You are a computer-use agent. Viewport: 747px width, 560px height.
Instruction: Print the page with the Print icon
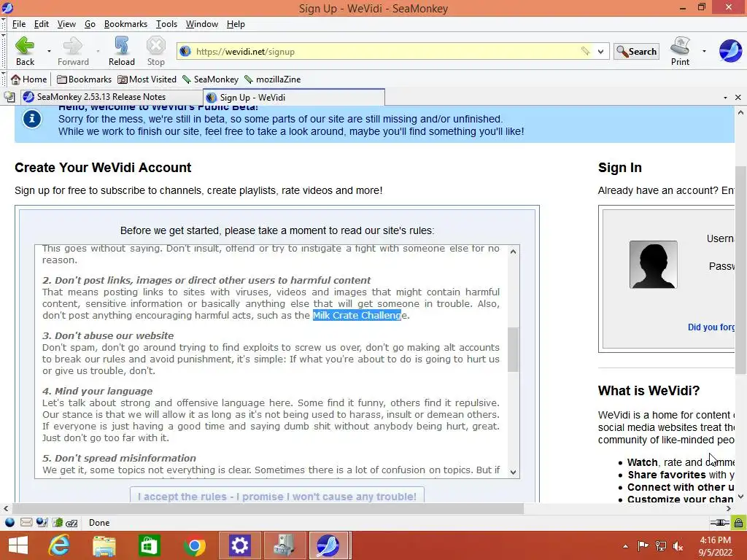[x=681, y=51]
